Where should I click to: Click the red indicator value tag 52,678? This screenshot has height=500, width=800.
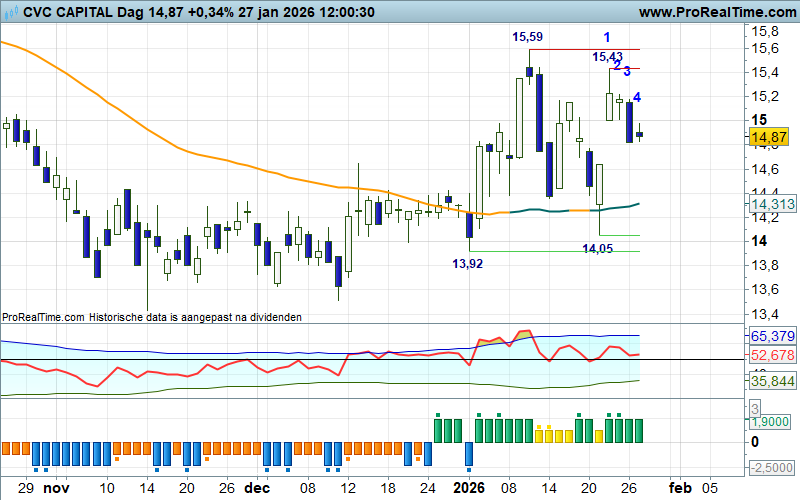click(771, 355)
